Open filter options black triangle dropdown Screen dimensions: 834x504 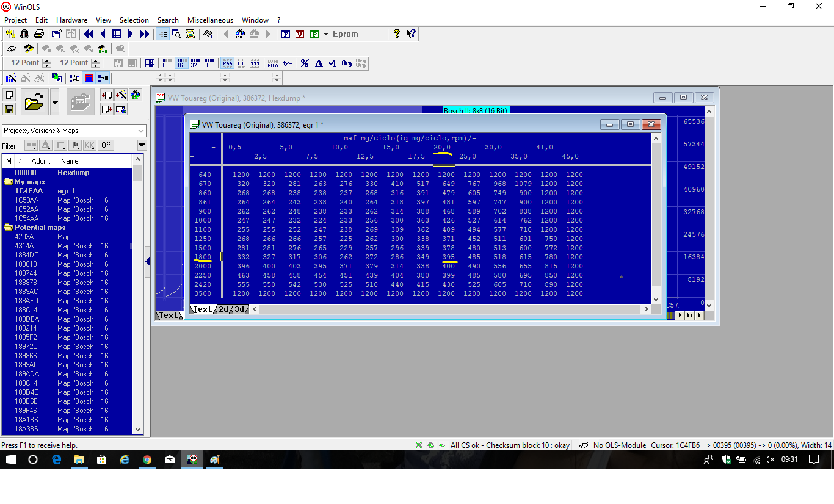point(142,145)
